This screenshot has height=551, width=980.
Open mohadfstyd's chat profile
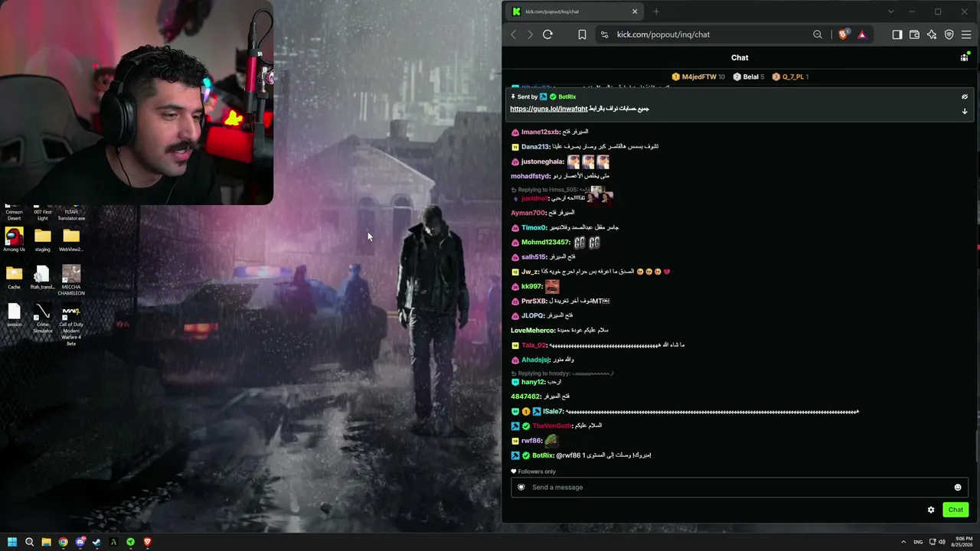tap(531, 177)
